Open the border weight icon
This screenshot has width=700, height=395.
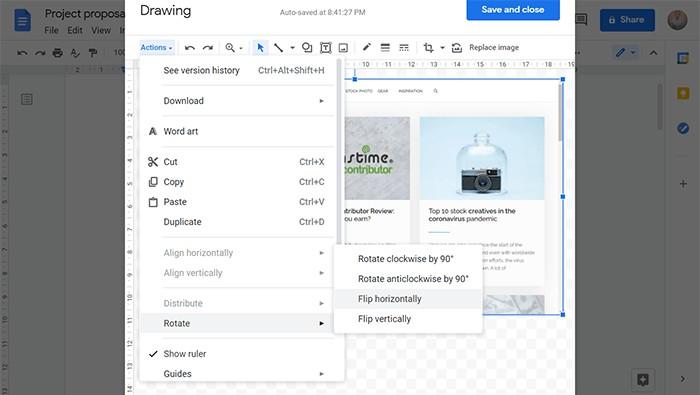(x=385, y=47)
